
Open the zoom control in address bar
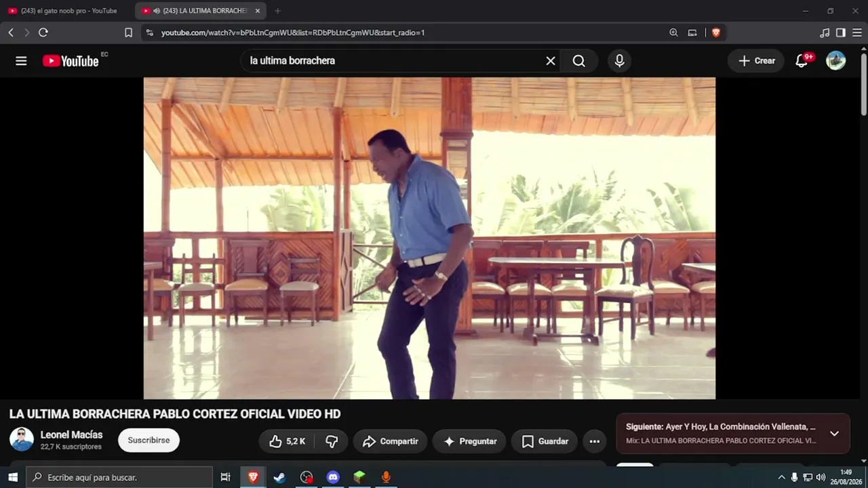[673, 33]
